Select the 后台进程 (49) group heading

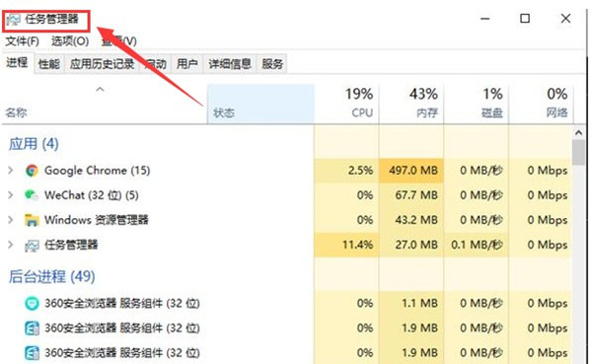(x=51, y=276)
